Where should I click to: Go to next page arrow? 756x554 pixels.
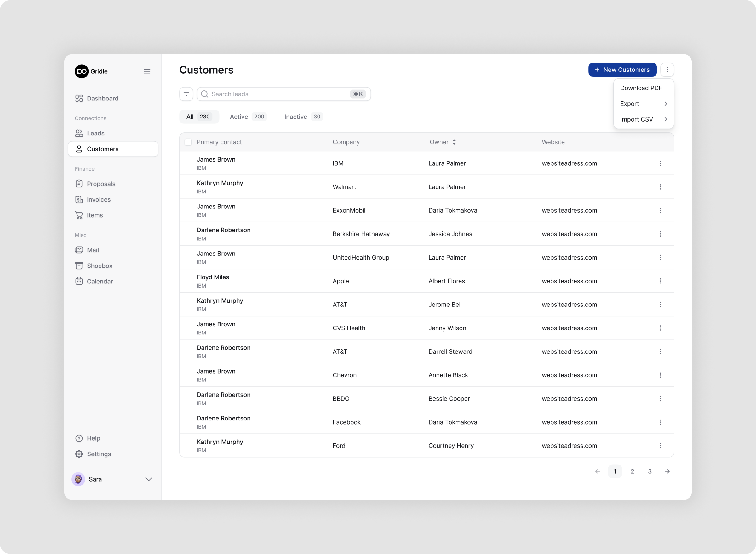pyautogui.click(x=667, y=471)
